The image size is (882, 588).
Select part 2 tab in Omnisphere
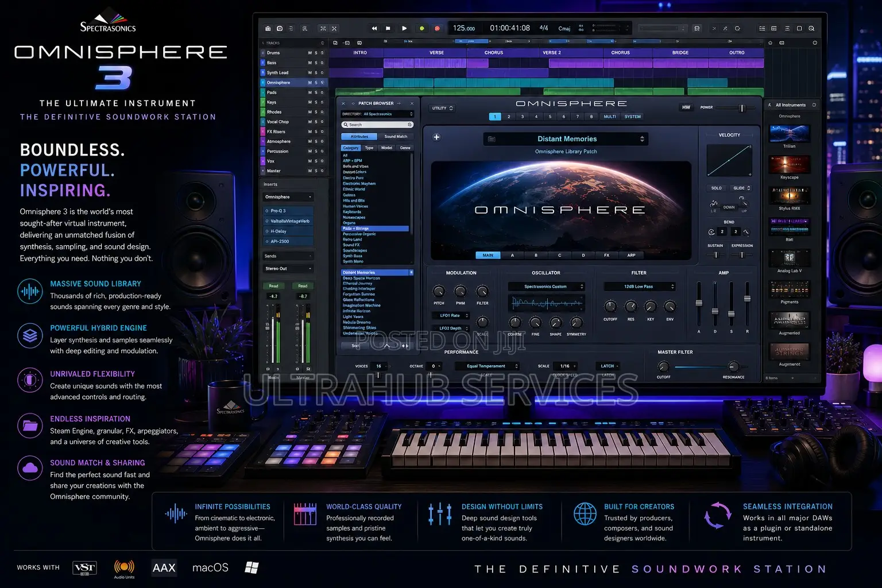tap(509, 117)
